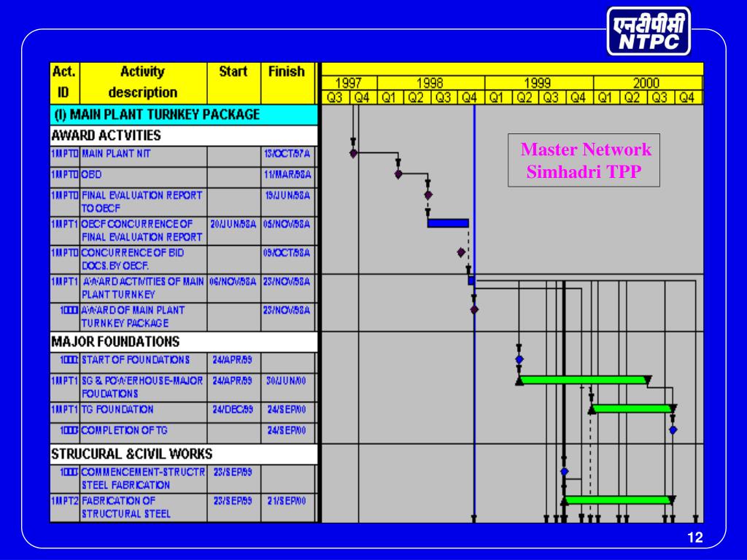Select the Main Plant NIT milestone diamond
The image size is (747, 560).
354,153
